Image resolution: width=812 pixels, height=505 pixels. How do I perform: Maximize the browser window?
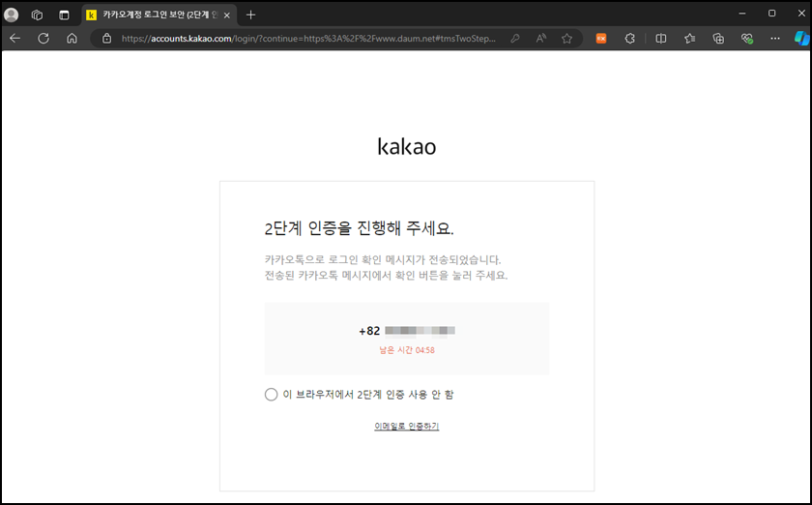pos(771,14)
